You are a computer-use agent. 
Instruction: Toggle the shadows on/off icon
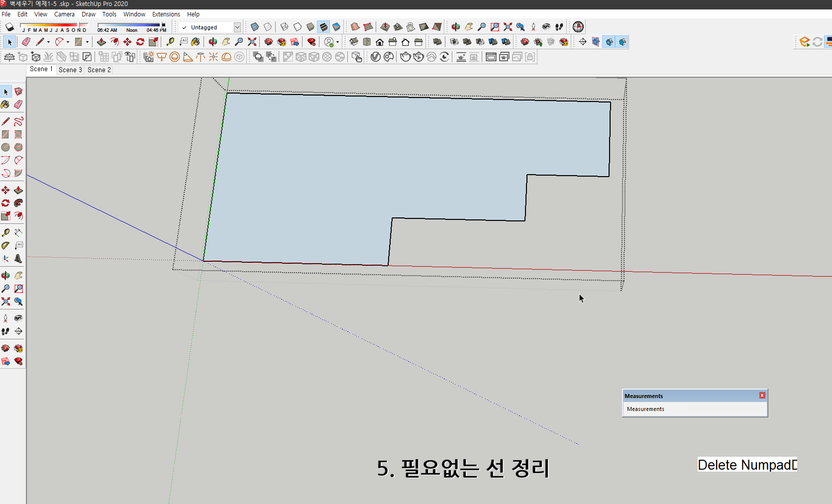(9, 27)
